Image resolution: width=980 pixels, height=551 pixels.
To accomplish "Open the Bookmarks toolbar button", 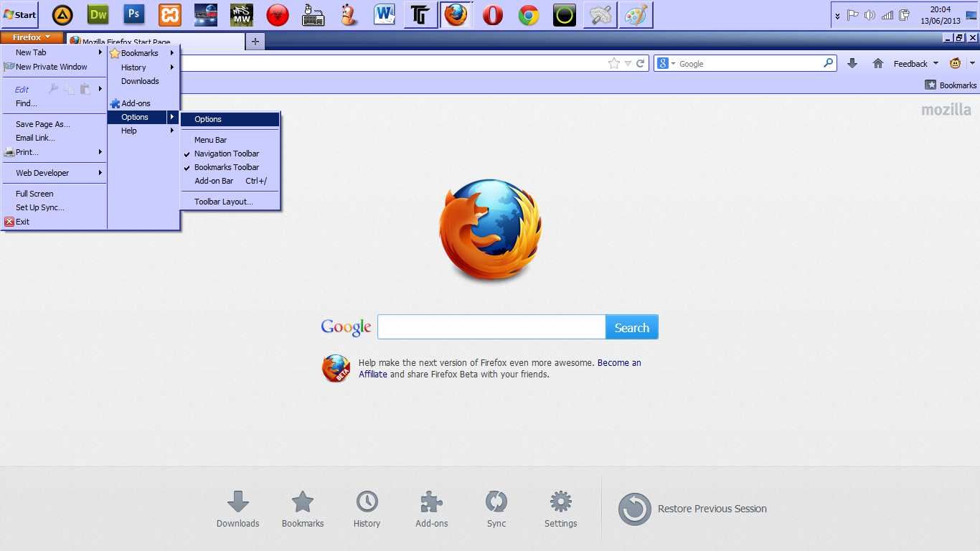I will click(x=951, y=85).
